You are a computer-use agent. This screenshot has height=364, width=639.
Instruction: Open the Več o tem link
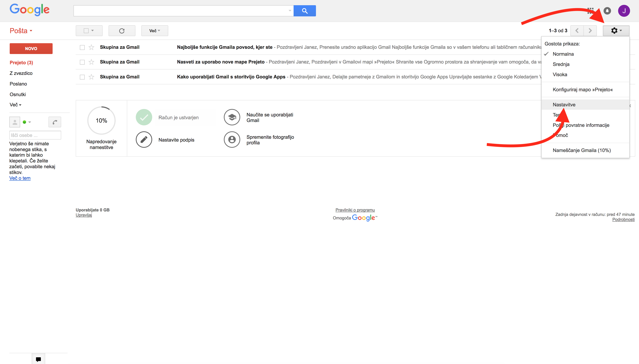point(20,178)
